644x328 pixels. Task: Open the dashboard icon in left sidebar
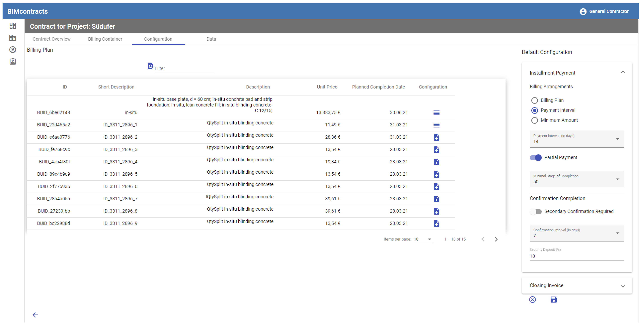point(13,25)
